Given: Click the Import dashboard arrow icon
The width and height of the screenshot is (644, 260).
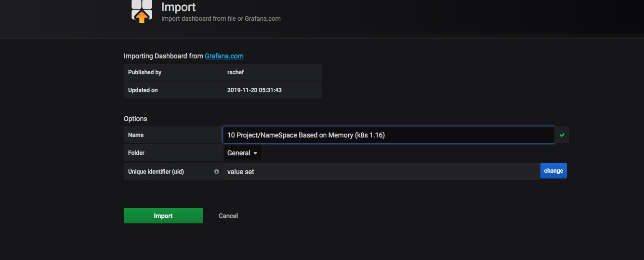Looking at the screenshot, I should click(x=142, y=11).
